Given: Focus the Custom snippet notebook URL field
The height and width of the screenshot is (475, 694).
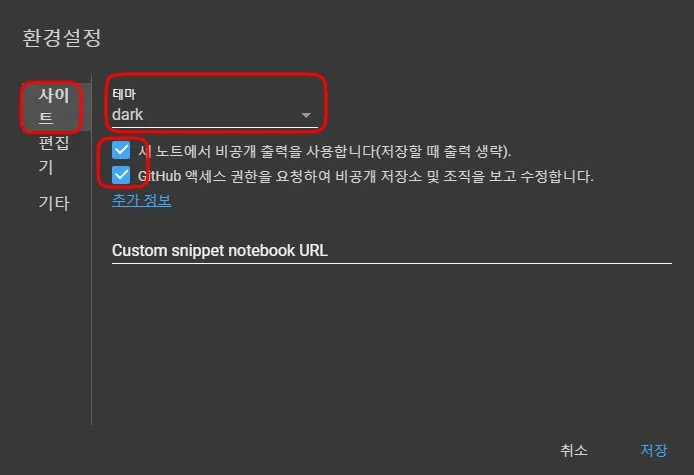Looking at the screenshot, I should click(392, 251).
